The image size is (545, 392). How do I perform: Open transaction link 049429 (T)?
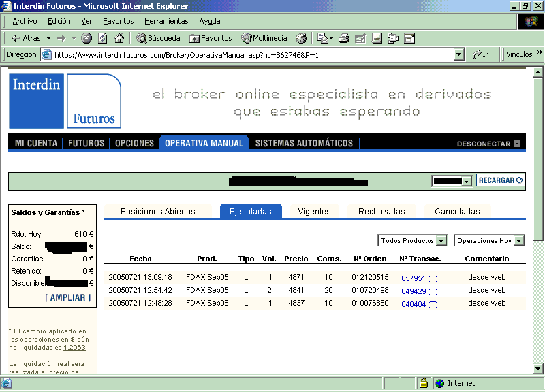click(x=420, y=291)
